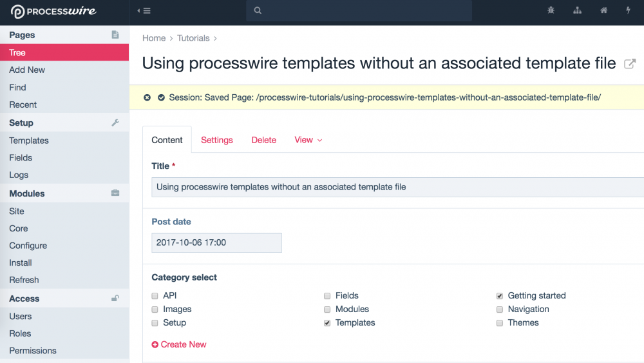Click the search magnifier icon
Viewport: 644px width, 363px height.
[x=258, y=11]
